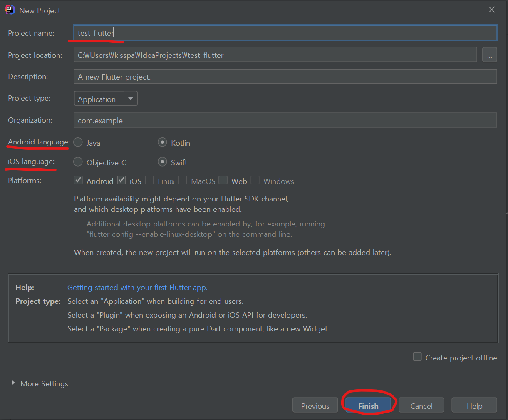Click the 'Organization:' label
Viewport: 508px width, 420px height.
click(30, 120)
